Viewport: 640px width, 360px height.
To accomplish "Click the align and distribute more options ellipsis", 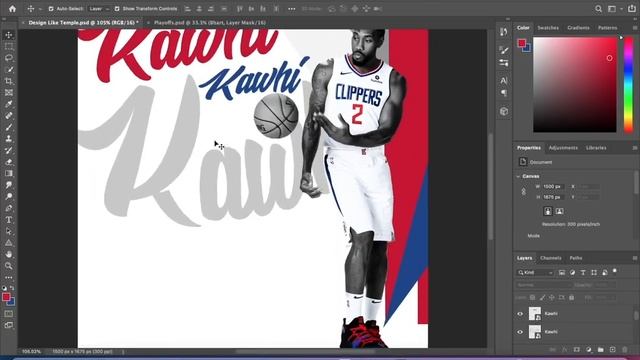I will [291, 9].
